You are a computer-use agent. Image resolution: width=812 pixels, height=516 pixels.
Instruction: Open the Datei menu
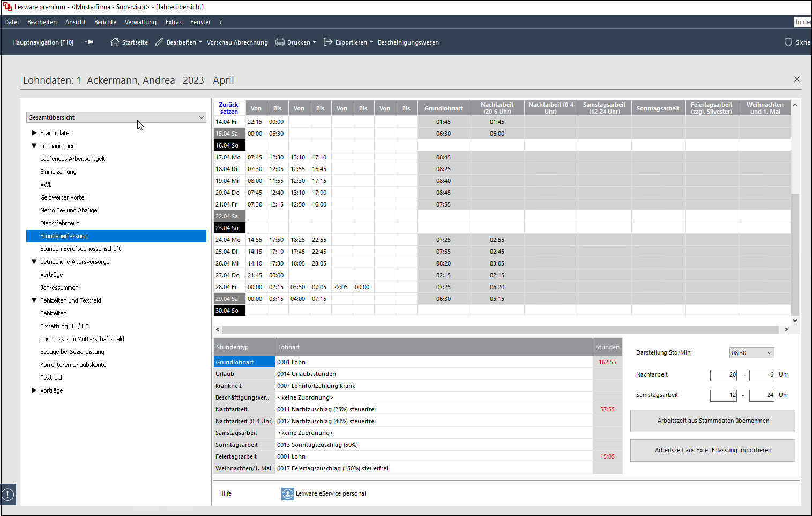point(11,22)
